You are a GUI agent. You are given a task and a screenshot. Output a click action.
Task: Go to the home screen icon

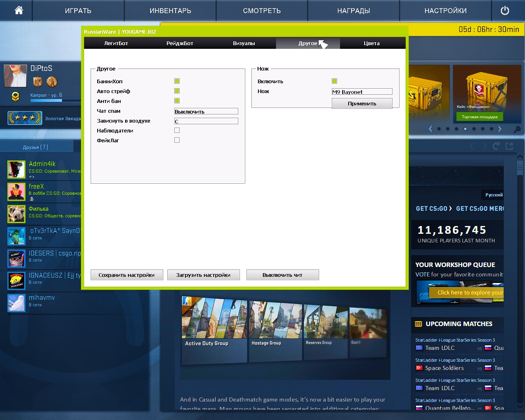click(19, 10)
